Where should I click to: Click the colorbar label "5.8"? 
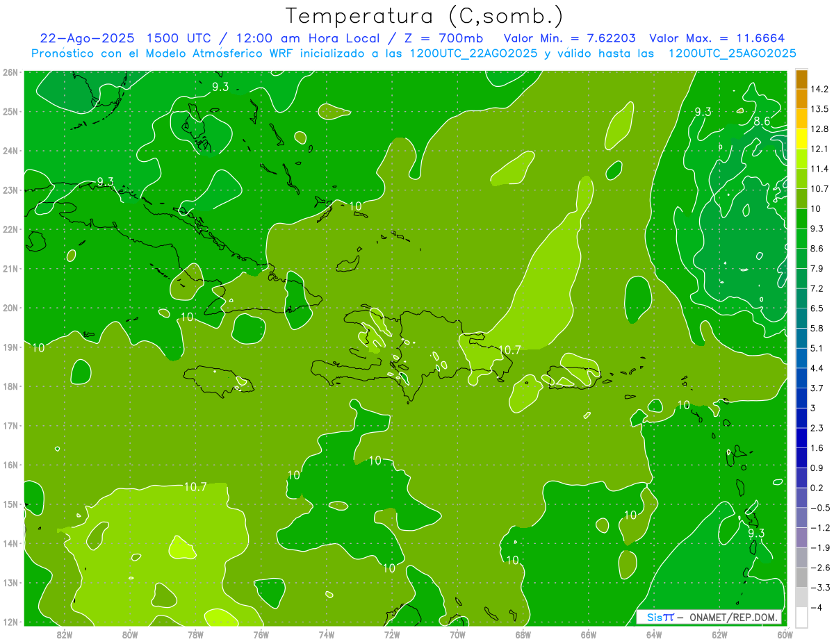click(817, 328)
